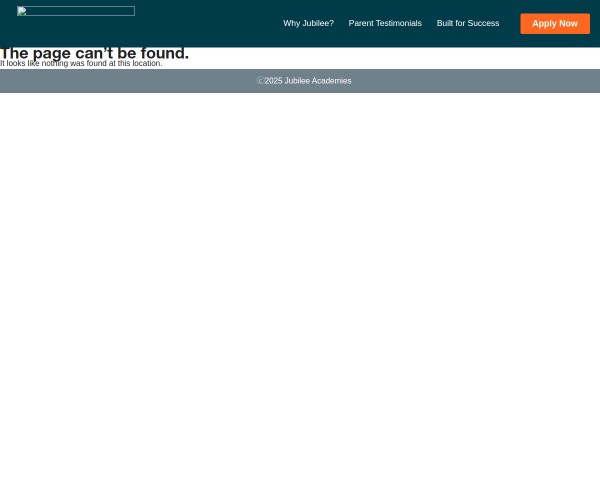Click the text "It looks like nothing was found at this location."
This screenshot has height=490, width=600.
click(81, 63)
